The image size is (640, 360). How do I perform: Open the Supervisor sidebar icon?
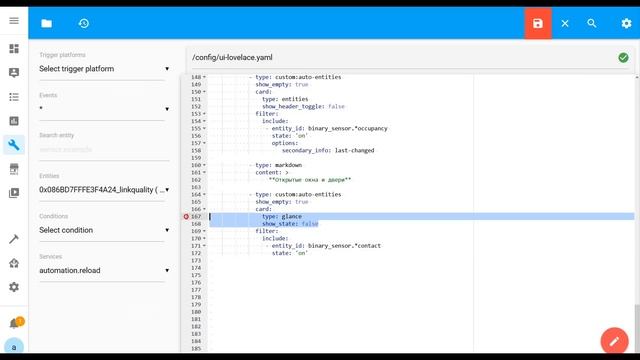pyautogui.click(x=14, y=263)
